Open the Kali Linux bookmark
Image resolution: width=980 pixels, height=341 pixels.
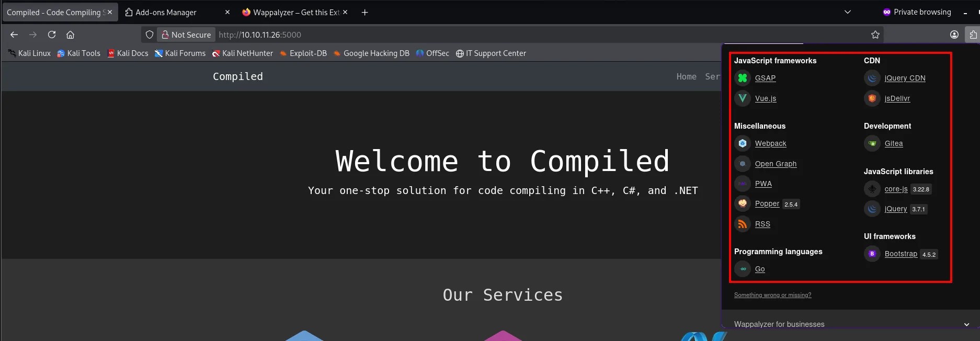pos(29,53)
